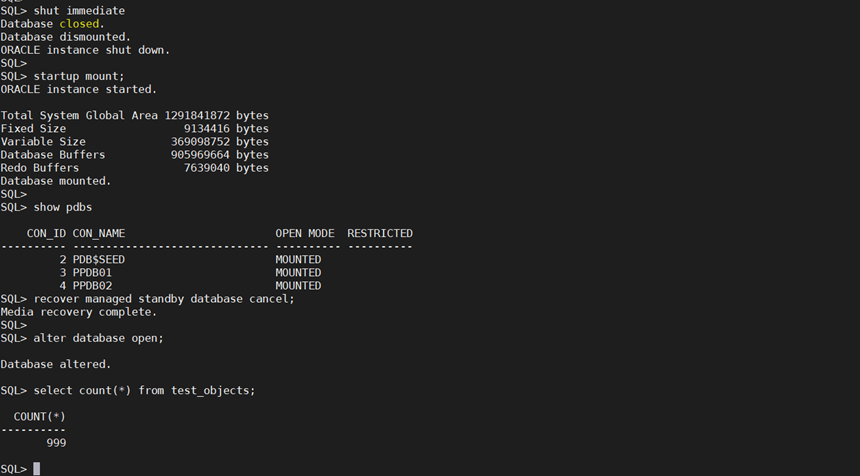
Task: Select the yellow highlighted word 'closed'
Action: (79, 24)
